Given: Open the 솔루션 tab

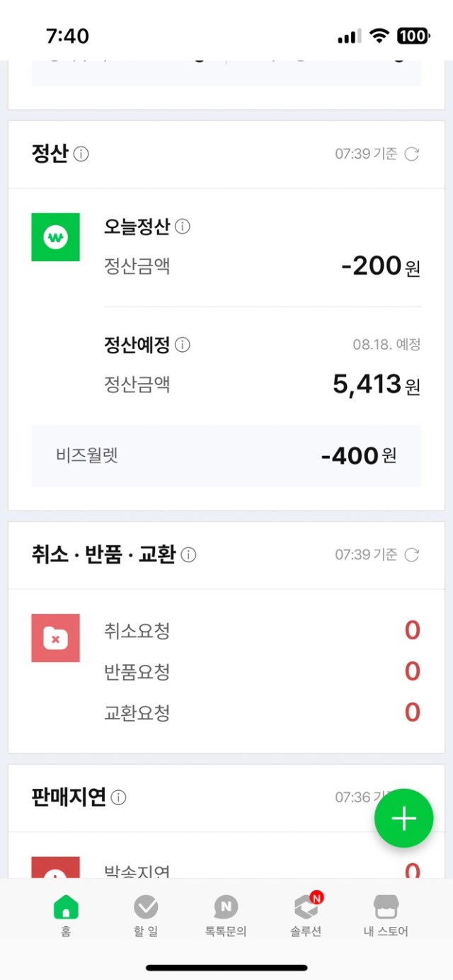Looking at the screenshot, I should click(x=306, y=916).
